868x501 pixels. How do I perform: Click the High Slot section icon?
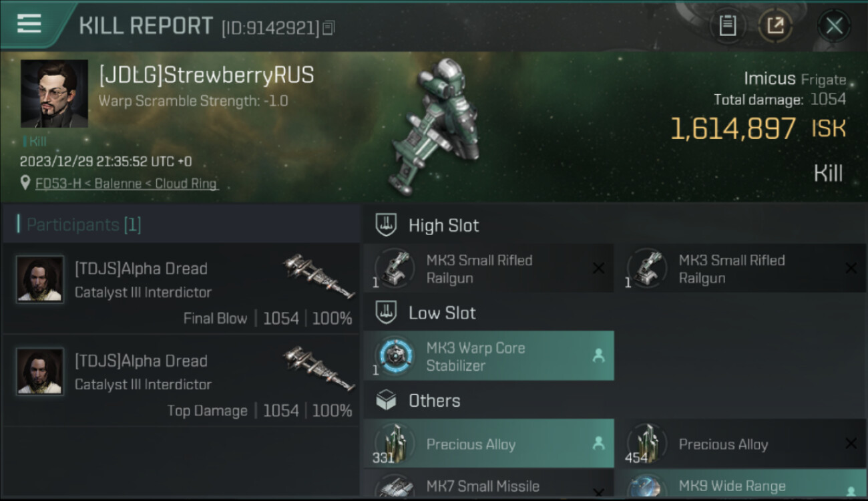tap(387, 225)
